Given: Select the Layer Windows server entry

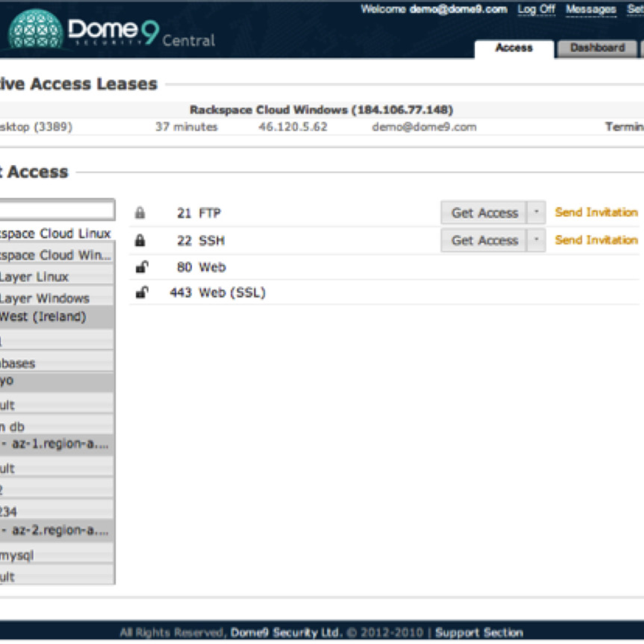Looking at the screenshot, I should click(x=56, y=298).
